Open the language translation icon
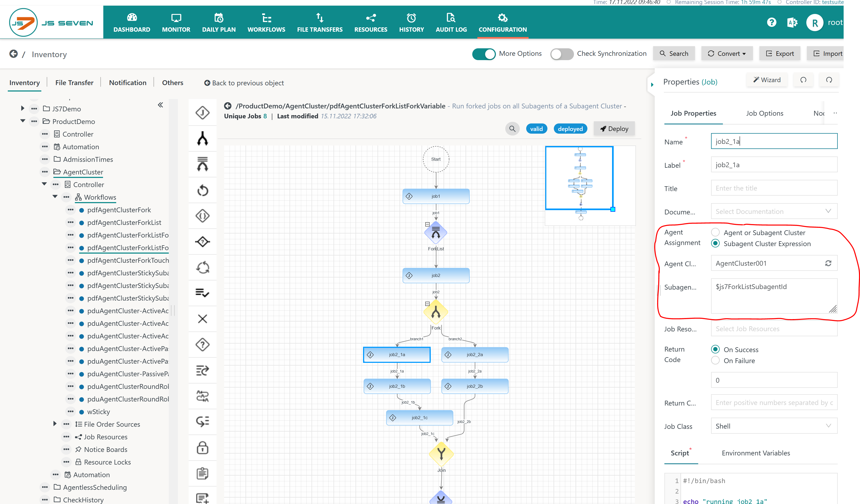Screen dimensions: 860x504 792,23
